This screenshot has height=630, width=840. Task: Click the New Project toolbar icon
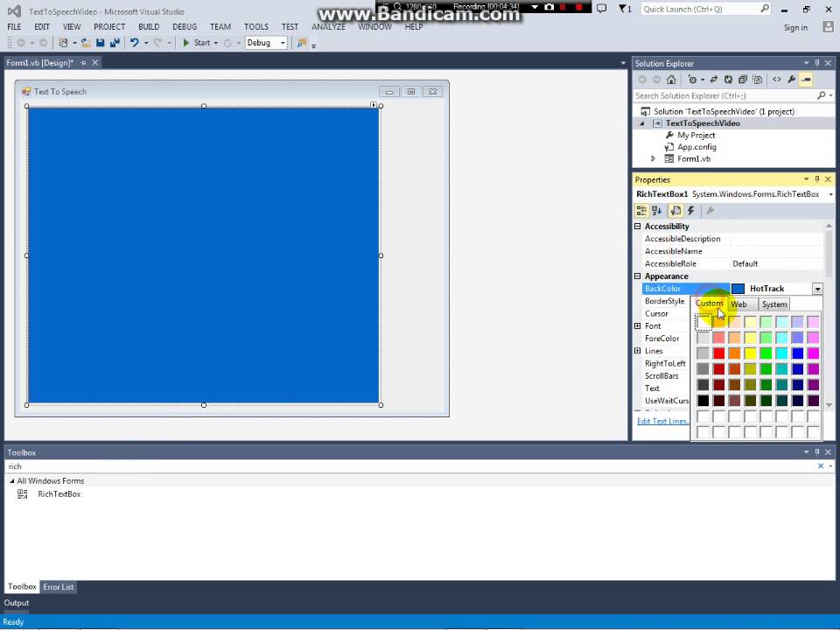[x=63, y=43]
